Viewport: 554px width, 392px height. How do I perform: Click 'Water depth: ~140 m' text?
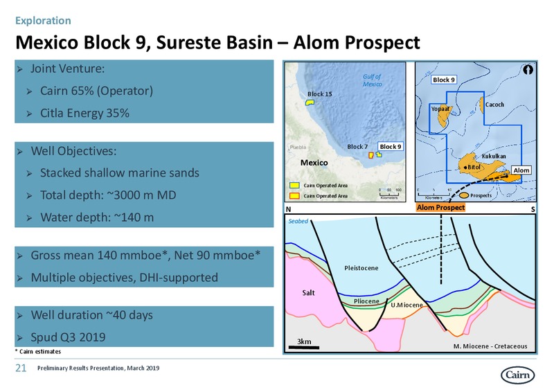(x=97, y=217)
